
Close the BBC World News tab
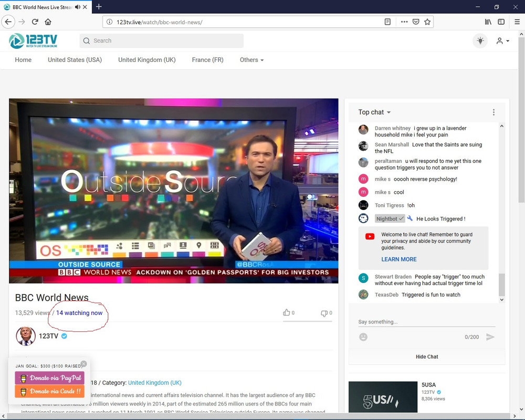click(85, 7)
